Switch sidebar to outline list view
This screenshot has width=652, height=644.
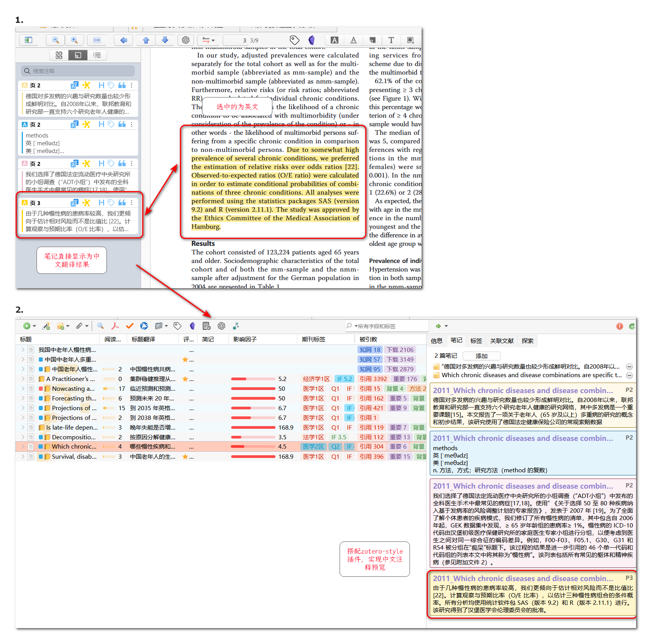click(97, 55)
